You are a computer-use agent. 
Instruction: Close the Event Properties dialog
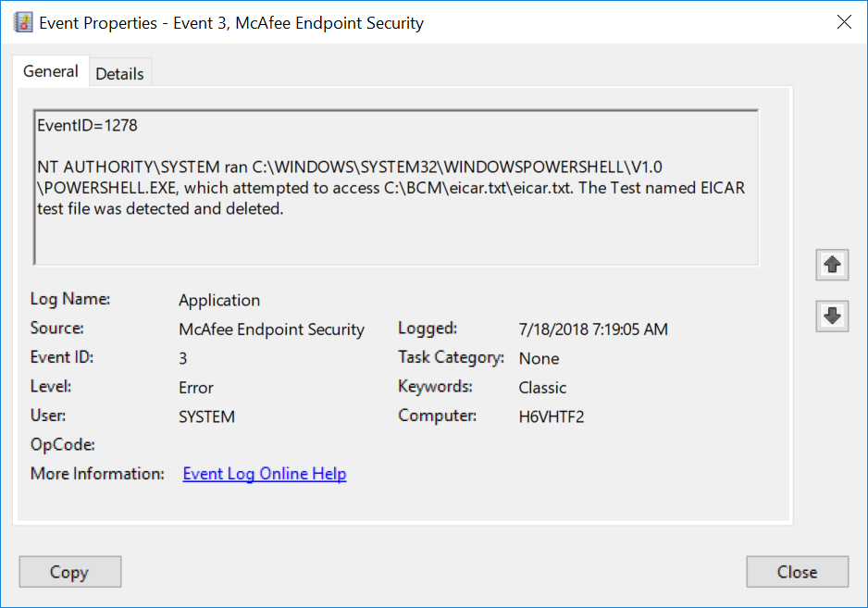797,572
